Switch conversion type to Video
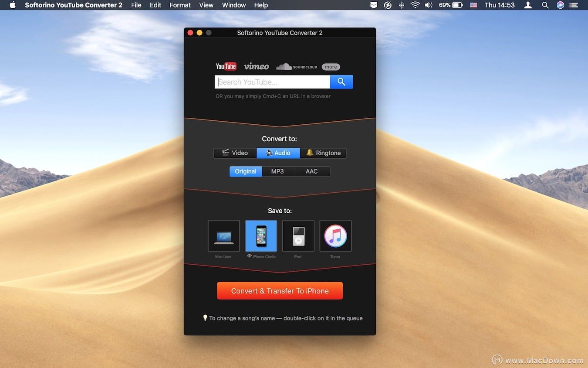Screen dimensions: 588x368 pyautogui.click(x=235, y=153)
